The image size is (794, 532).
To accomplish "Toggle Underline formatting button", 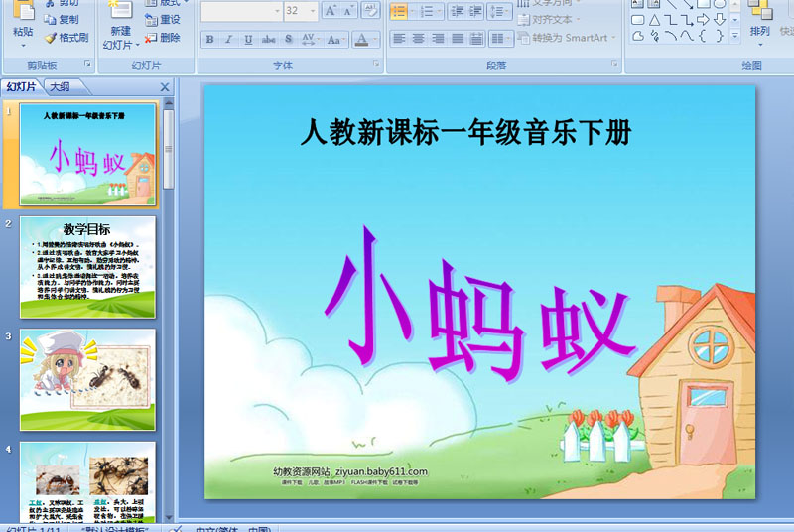I will click(x=248, y=40).
